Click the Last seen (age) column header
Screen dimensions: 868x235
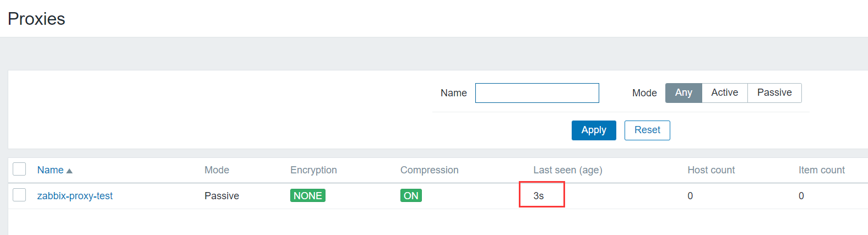pos(567,170)
